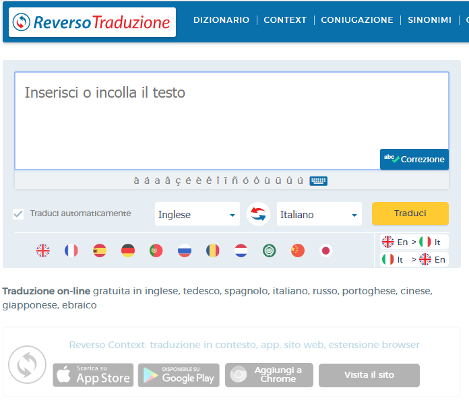The height and width of the screenshot is (400, 469).
Task: Select the Portuguese flag
Action: 156,250
